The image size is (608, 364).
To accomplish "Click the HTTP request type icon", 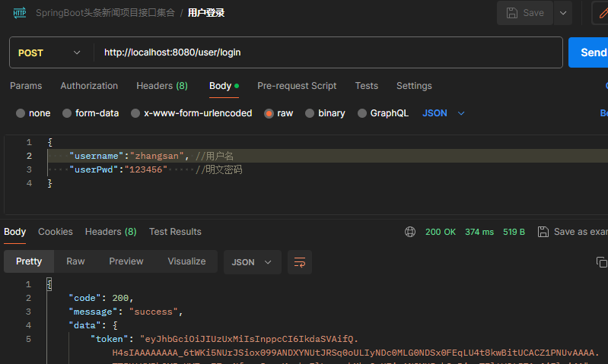I will 19,13.
